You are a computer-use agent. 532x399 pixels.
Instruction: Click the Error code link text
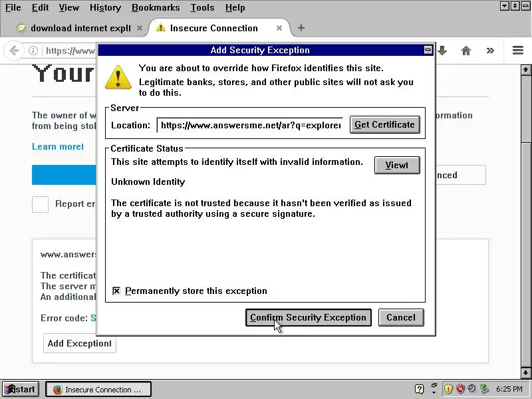point(93,319)
